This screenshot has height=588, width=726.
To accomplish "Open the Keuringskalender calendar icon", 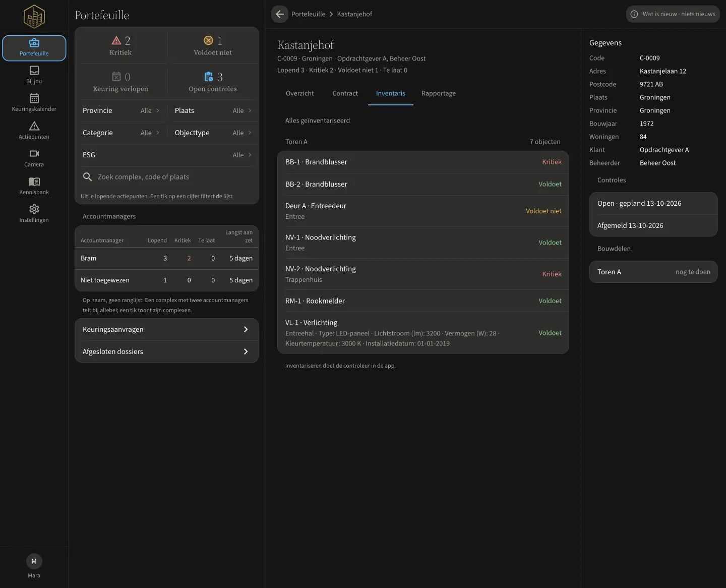I will [34, 98].
